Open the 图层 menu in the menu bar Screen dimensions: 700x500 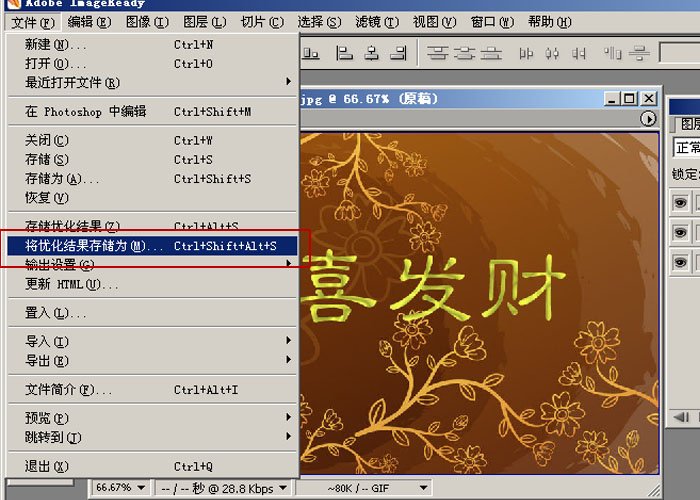click(x=204, y=22)
